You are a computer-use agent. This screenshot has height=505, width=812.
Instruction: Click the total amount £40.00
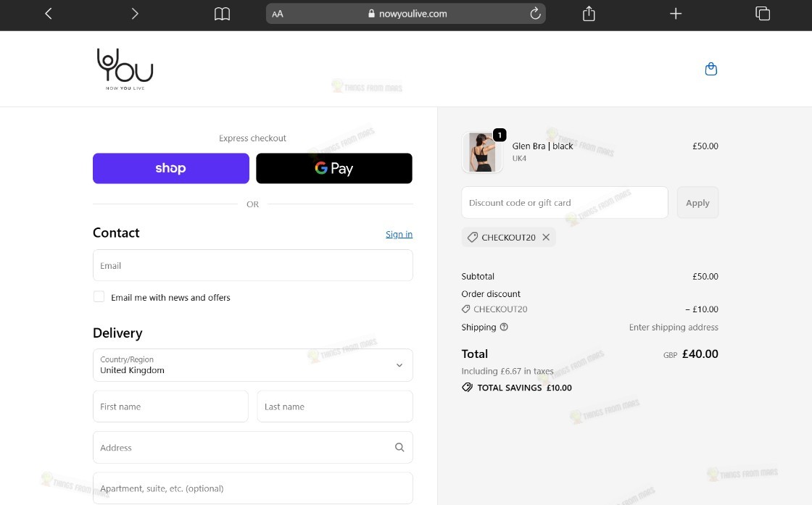click(x=700, y=354)
